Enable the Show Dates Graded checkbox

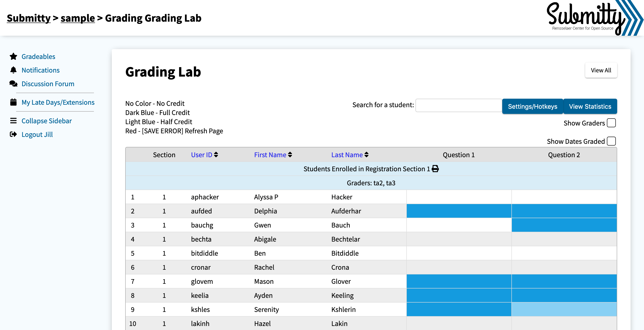(x=611, y=141)
